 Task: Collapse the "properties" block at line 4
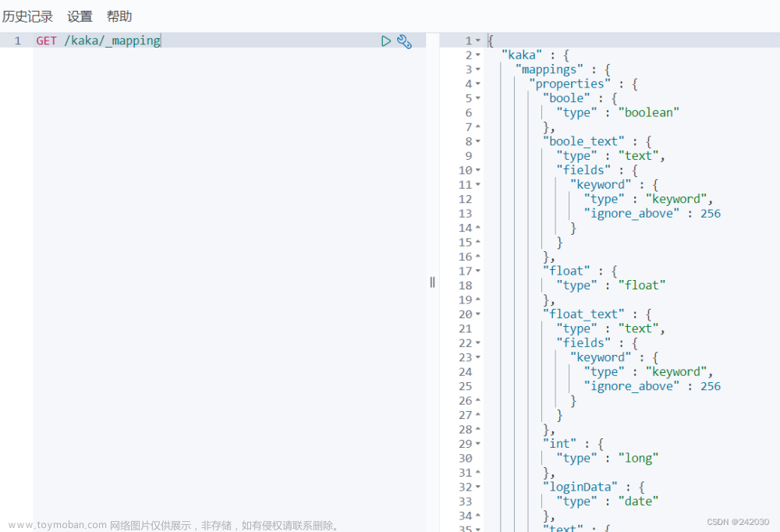tap(478, 83)
